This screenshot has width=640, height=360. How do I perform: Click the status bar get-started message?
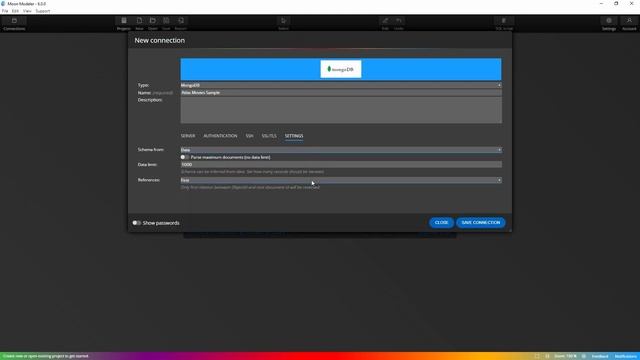tap(46, 356)
